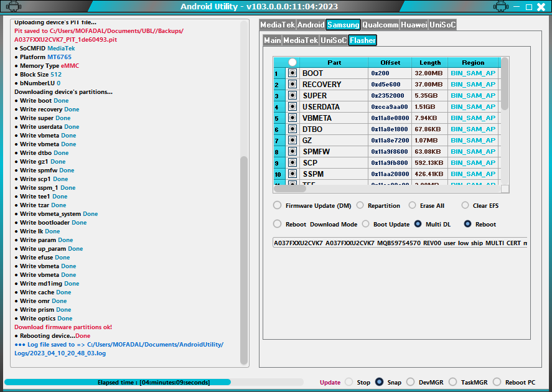Click the BOOT offset cell 0x200
The width and height of the screenshot is (552, 392).
tap(390, 73)
